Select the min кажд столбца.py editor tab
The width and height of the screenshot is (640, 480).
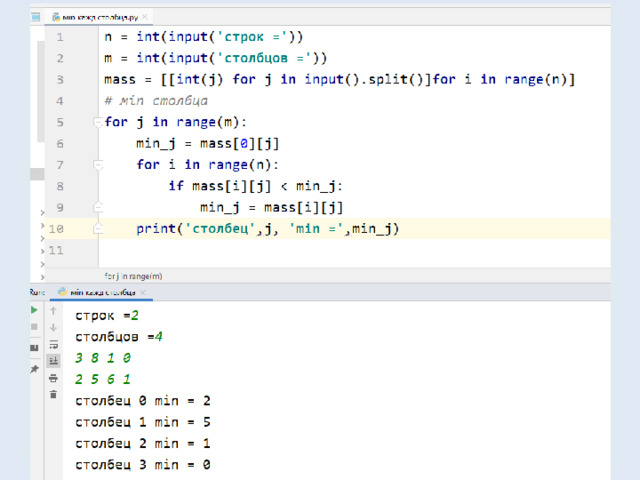tap(96, 17)
